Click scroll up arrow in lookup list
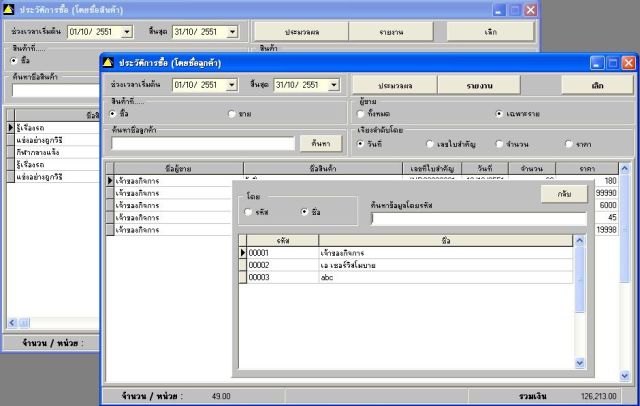Viewport: 640px width, 406px height. click(x=580, y=241)
